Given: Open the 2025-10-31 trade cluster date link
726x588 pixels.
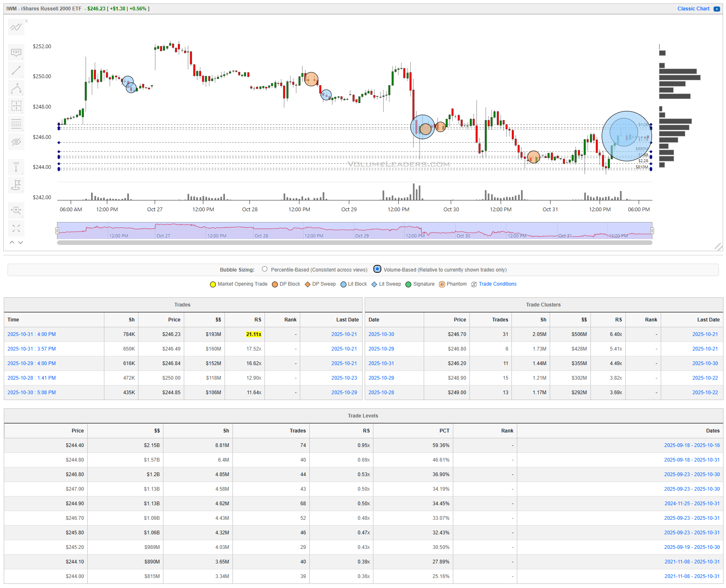Looking at the screenshot, I should 381,363.
